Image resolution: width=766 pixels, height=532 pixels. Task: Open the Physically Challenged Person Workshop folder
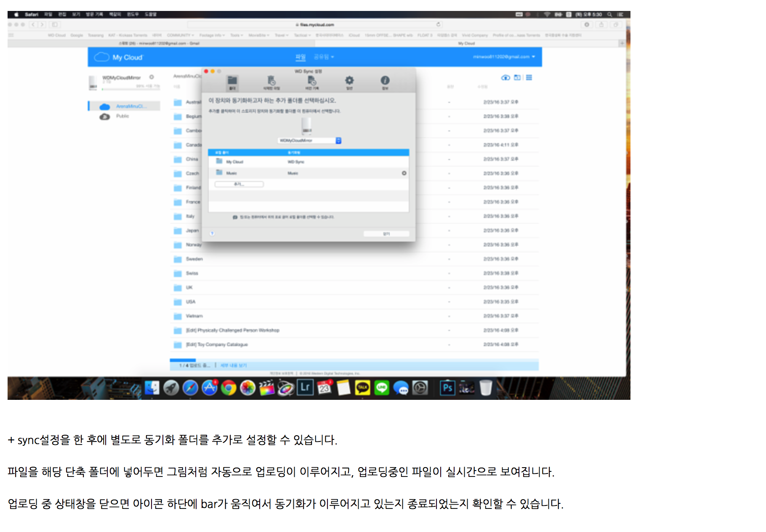[x=354, y=330]
